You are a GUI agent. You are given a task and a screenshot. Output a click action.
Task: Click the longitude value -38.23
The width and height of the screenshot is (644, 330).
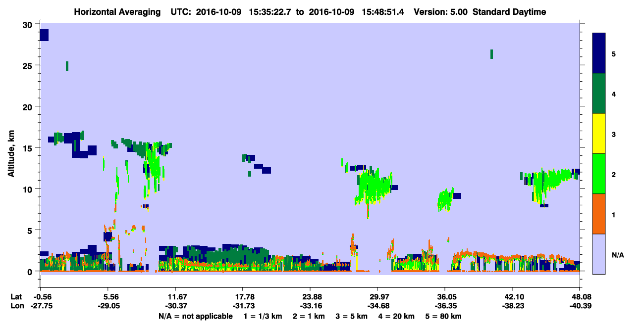pyautogui.click(x=512, y=306)
